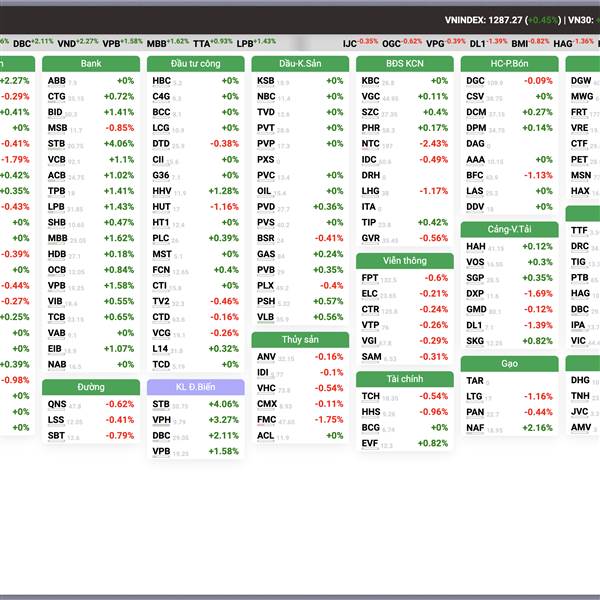The height and width of the screenshot is (600, 600).
Task: Click IJC -0.35% in the ticker strip
Action: click(x=360, y=43)
